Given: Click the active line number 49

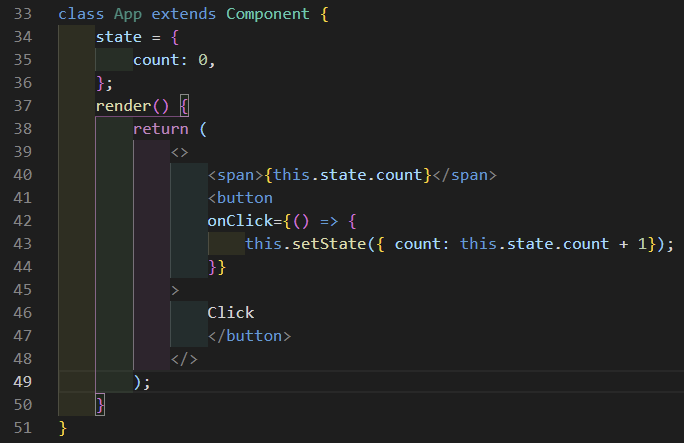Looking at the screenshot, I should coord(23,382).
